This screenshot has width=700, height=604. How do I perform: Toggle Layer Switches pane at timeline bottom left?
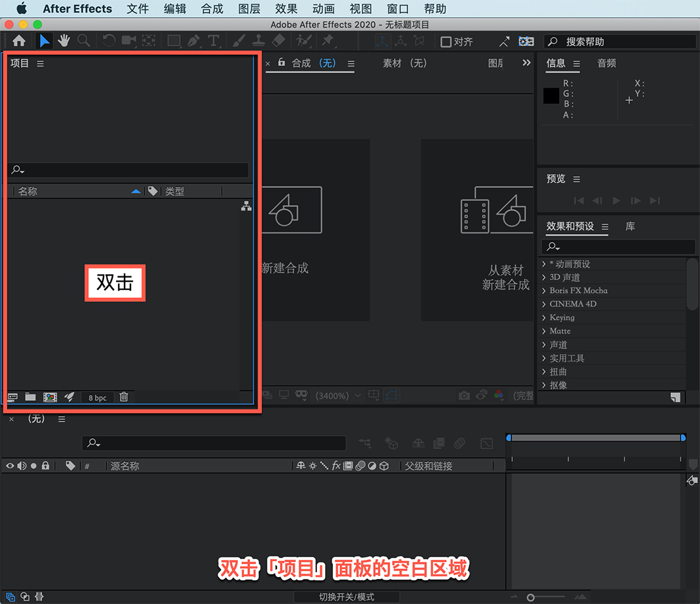(11, 597)
